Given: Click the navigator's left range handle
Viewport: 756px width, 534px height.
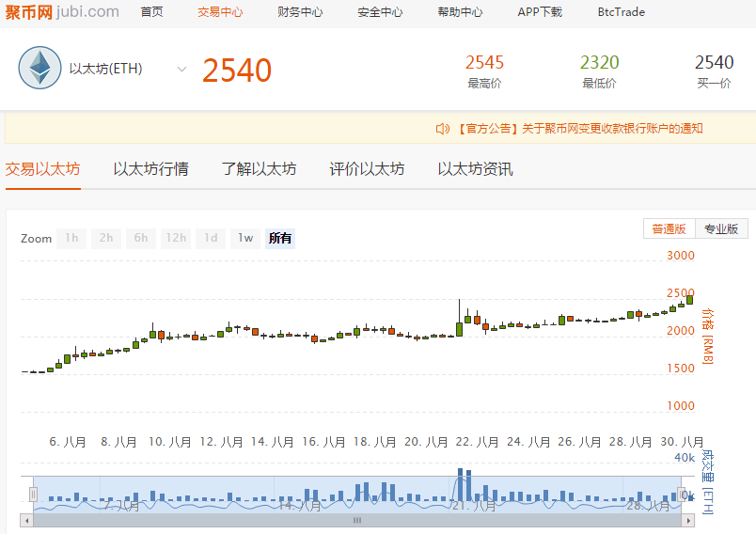Looking at the screenshot, I should click(34, 495).
